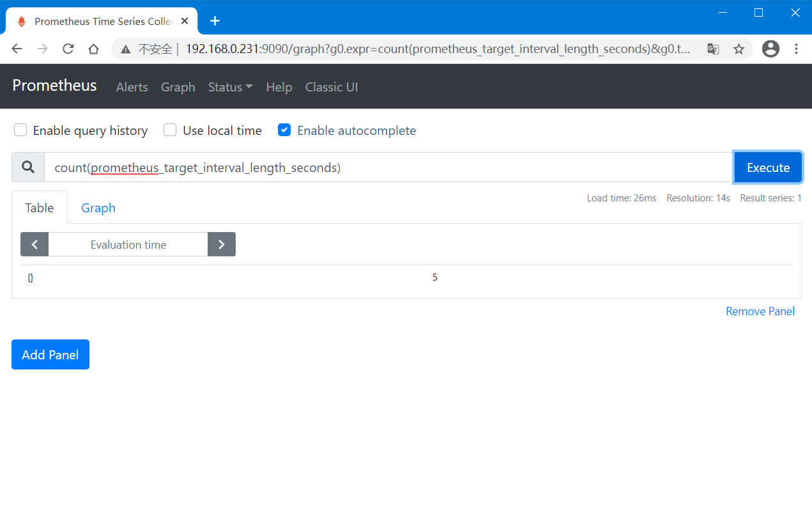Screen dimensions: 812x521
Task: Select the Table tab
Action: [40, 208]
